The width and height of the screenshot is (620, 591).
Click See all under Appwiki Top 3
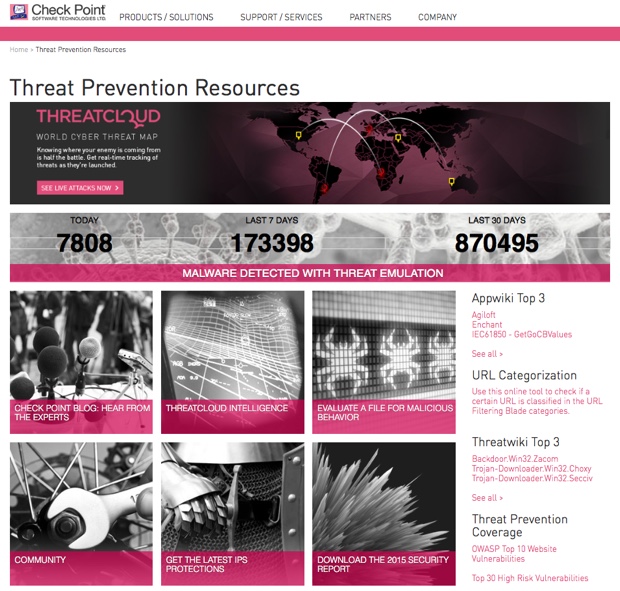click(487, 354)
